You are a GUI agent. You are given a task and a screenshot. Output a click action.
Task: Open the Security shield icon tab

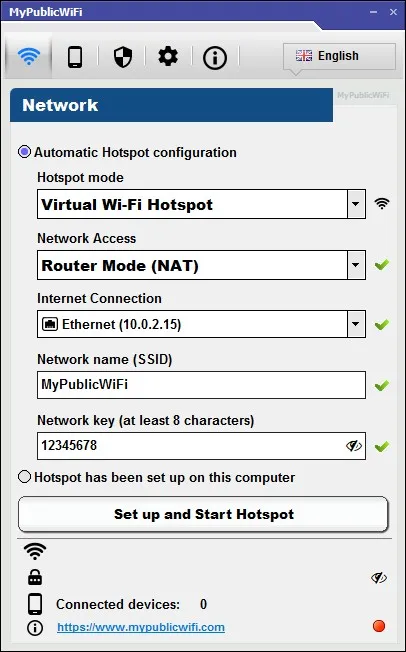123,57
